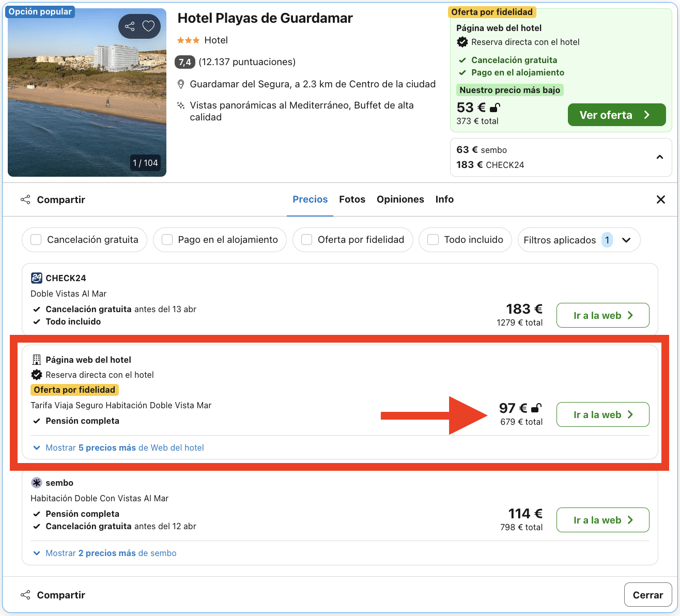This screenshot has width=680, height=616.
Task: Click Ir a la web for Página web del hotel
Action: pyautogui.click(x=602, y=414)
